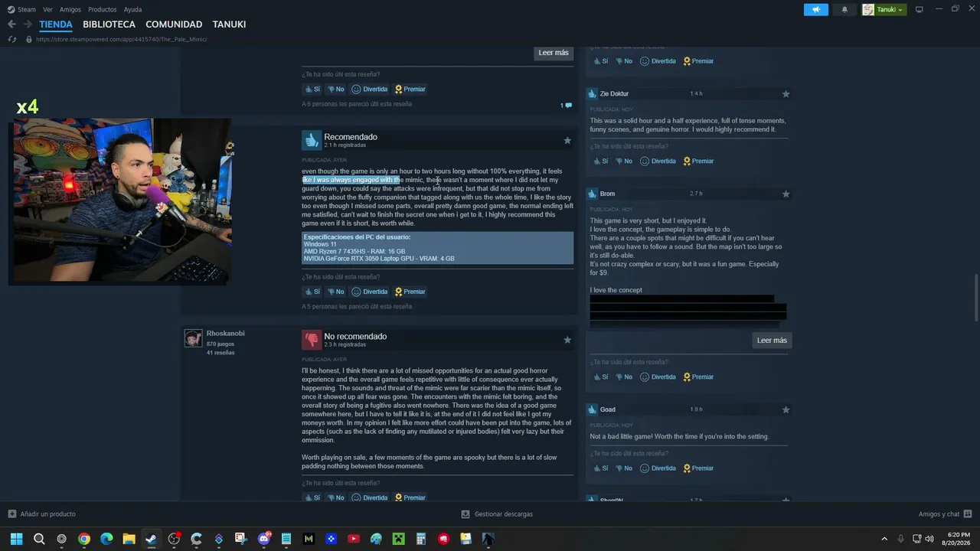The width and height of the screenshot is (980, 551).
Task: Expand the top review with Leer más
Action: [x=554, y=53]
